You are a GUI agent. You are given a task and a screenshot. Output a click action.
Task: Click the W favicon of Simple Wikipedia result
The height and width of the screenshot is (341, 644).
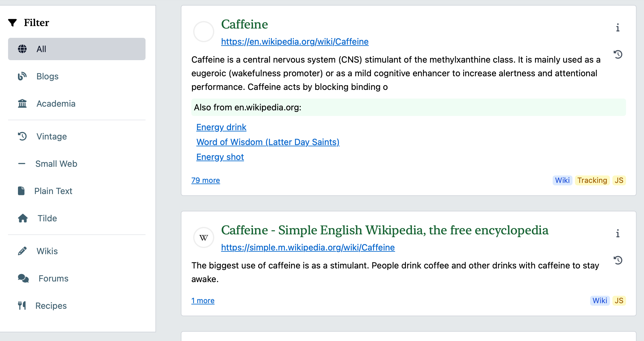tap(204, 238)
